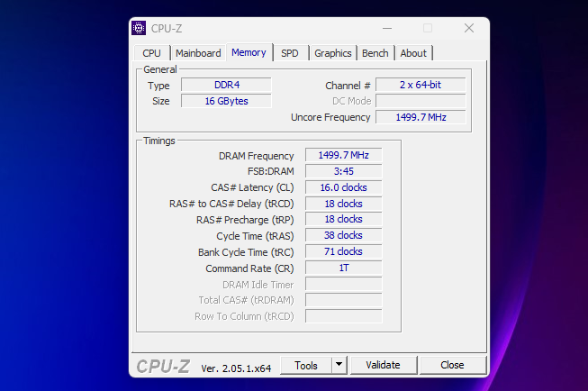Click the empty DC Mode field
The width and height of the screenshot is (588, 391).
[x=421, y=101]
